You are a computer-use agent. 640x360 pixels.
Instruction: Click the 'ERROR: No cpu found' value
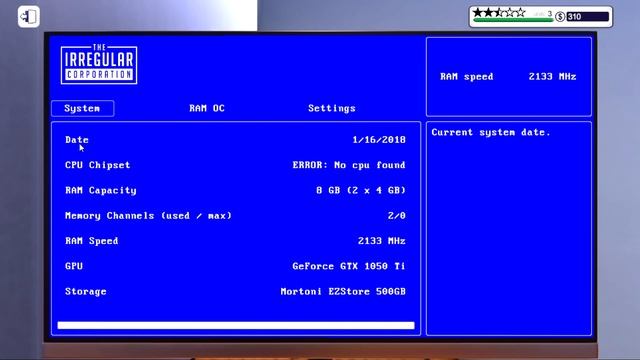[x=349, y=165]
